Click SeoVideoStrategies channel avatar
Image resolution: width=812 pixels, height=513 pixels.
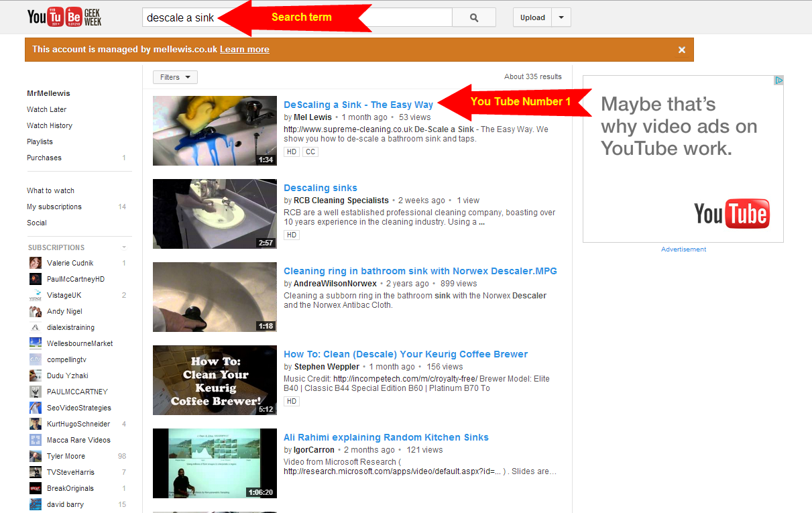click(36, 408)
